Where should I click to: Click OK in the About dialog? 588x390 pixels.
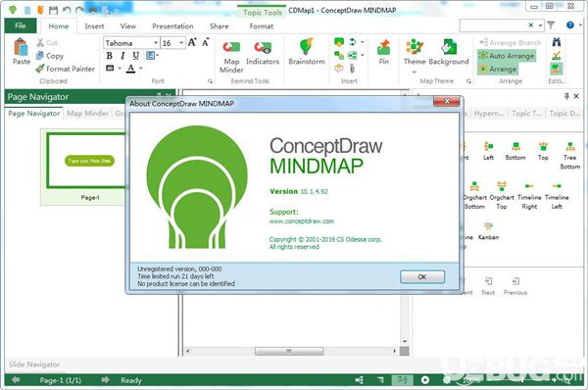click(x=422, y=276)
